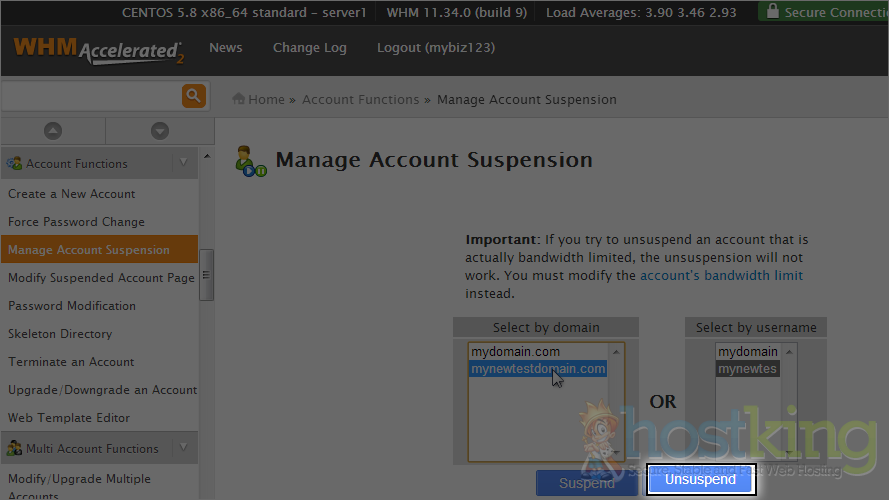Viewport: 889px width, 500px height.
Task: Open Terminate an Account in the sidebar
Action: (71, 362)
